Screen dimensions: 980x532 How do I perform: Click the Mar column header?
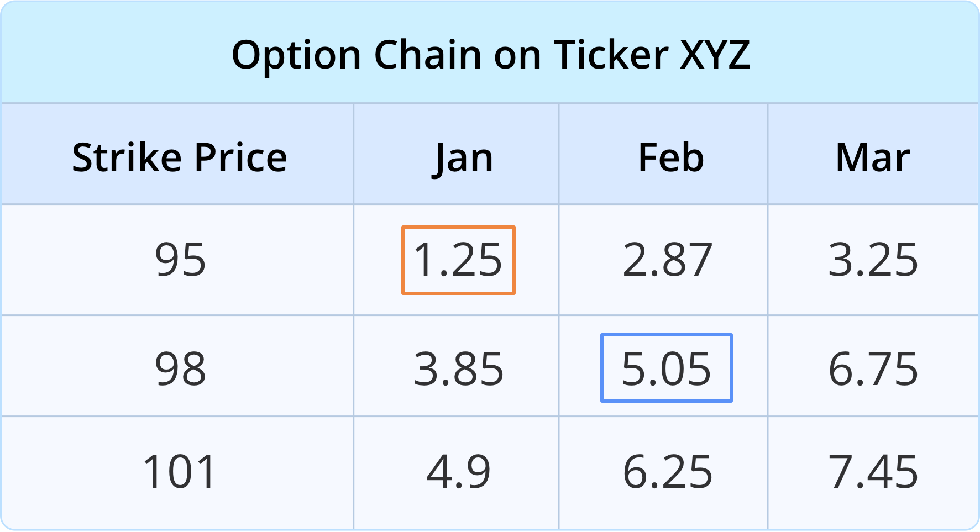872,158
